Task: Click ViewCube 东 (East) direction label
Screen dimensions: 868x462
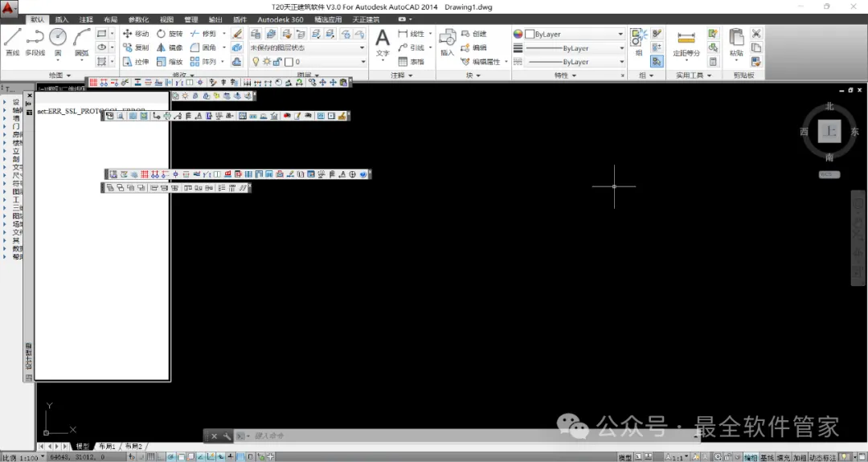Action: [x=854, y=132]
